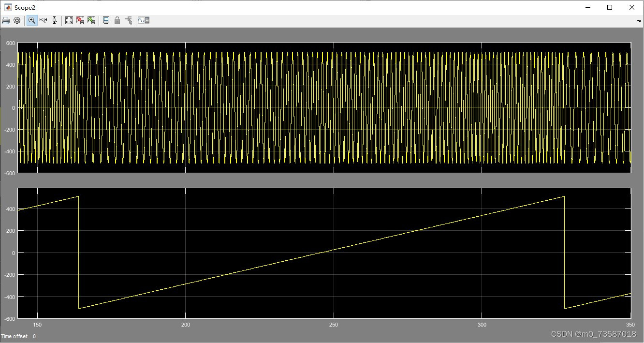Print the scope plot

(6, 20)
